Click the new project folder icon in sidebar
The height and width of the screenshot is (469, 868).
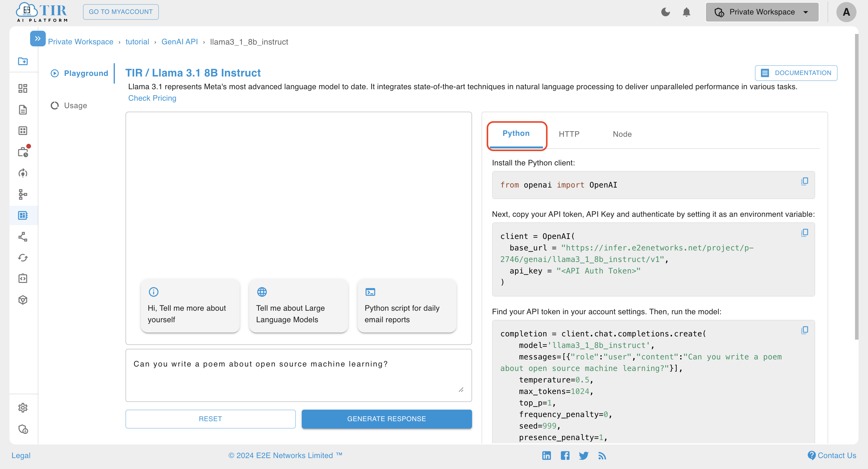click(23, 61)
